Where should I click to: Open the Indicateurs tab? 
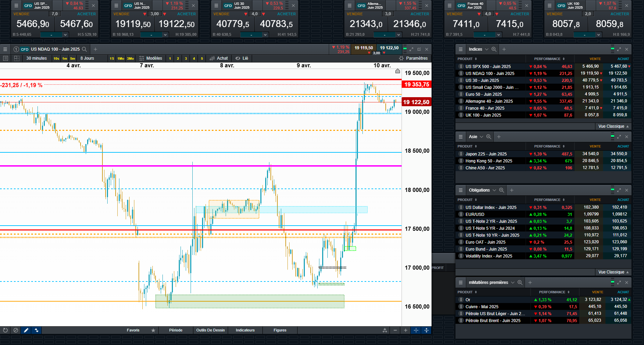click(245, 330)
